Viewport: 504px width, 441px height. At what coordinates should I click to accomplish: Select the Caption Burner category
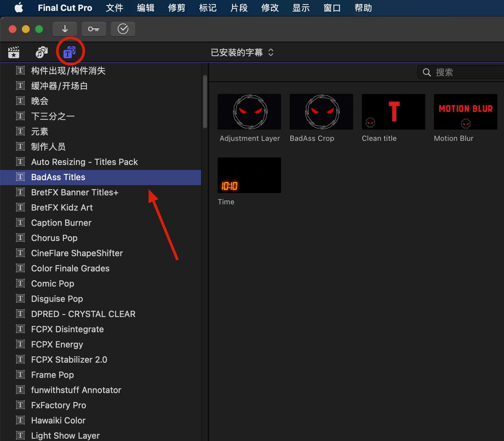(x=101, y=222)
